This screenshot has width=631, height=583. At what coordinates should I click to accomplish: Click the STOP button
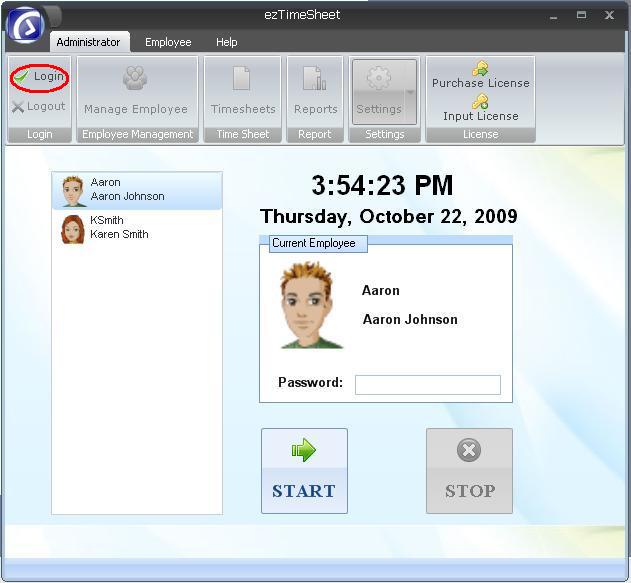[x=469, y=471]
